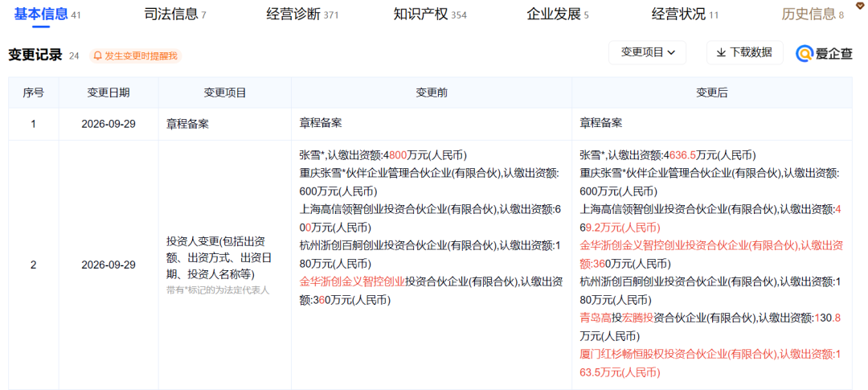Click the 序号 column header
The image size is (868, 390).
(x=33, y=92)
